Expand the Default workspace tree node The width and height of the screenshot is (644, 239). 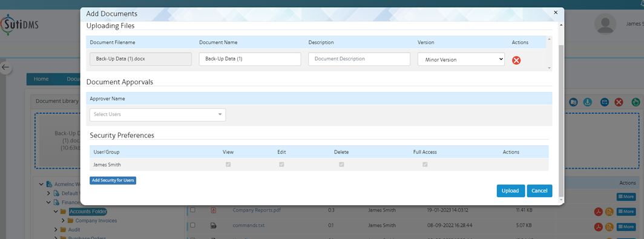click(48, 193)
